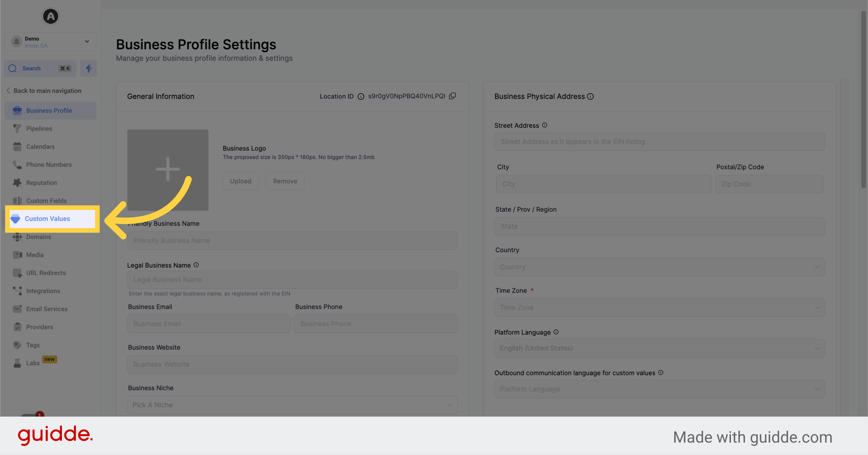Click the Upload logo button
This screenshot has height=455, width=868.
tap(241, 181)
